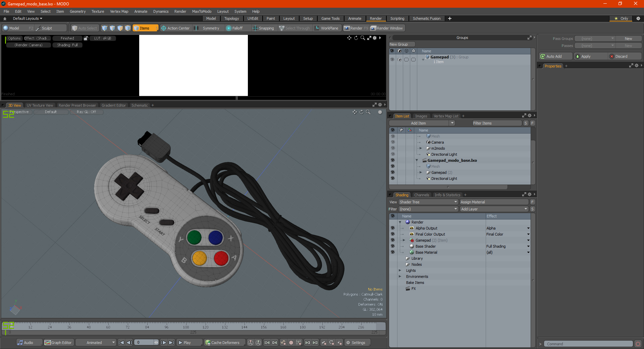The height and width of the screenshot is (349, 644).
Task: Click the Auto Add button
Action: pyautogui.click(x=555, y=56)
